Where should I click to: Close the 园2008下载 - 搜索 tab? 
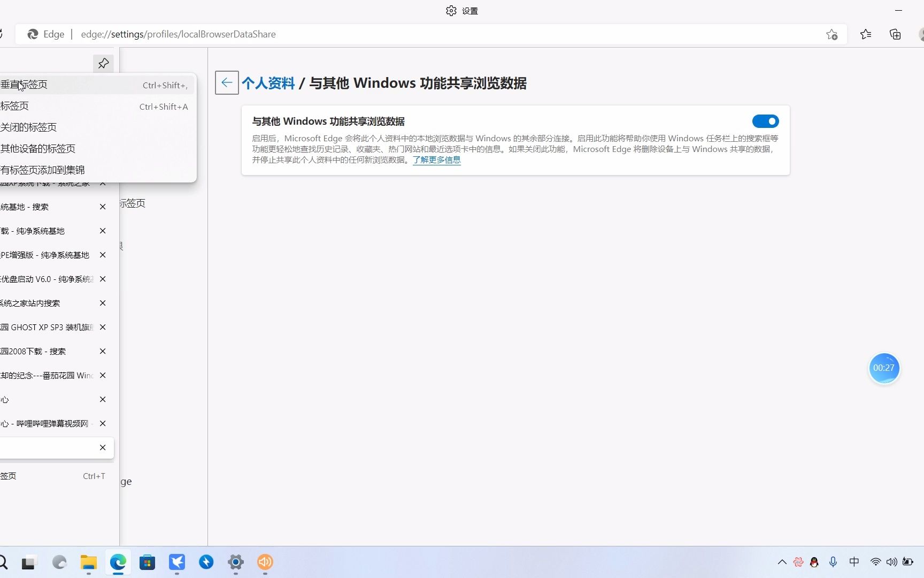(x=103, y=351)
